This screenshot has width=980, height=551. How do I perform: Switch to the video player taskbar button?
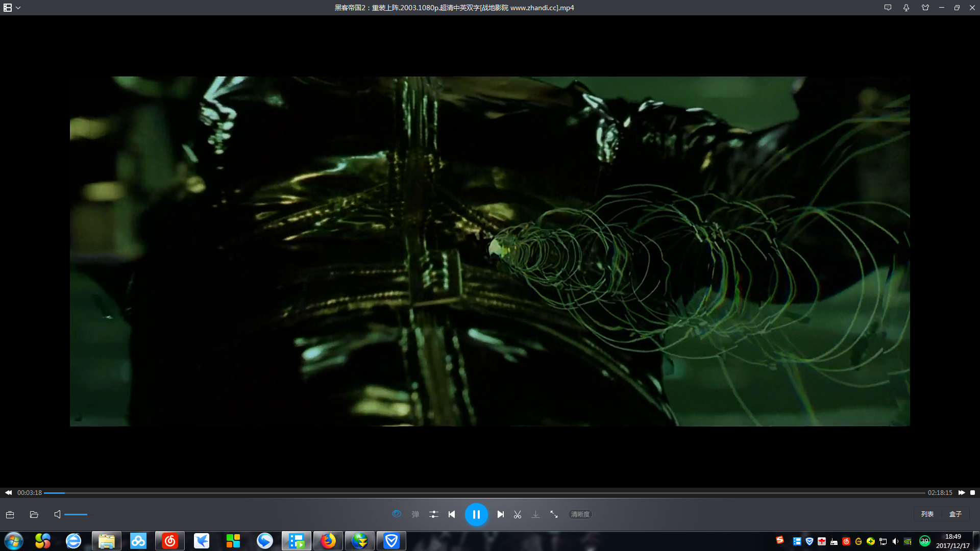tap(297, 541)
